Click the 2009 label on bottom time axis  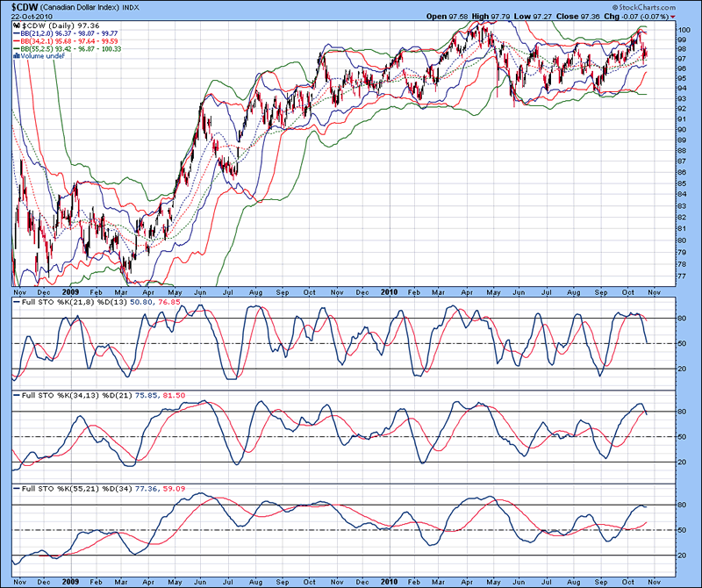tap(69, 580)
